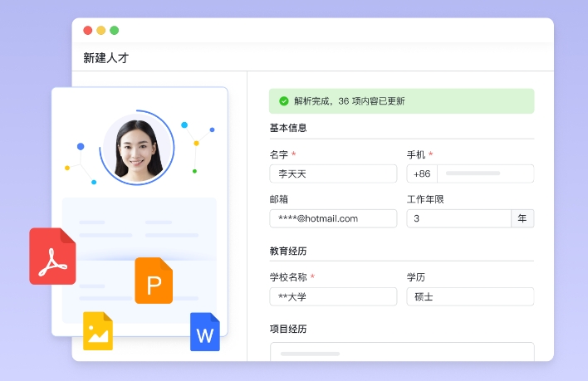Open the +86 country code selector
Screen dimensions: 588x381
coord(422,173)
